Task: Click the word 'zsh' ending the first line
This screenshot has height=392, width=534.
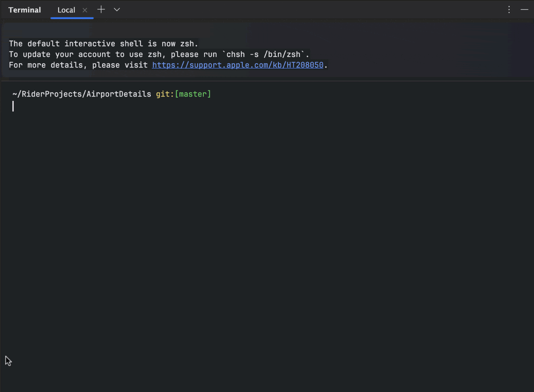Action: [x=187, y=44]
